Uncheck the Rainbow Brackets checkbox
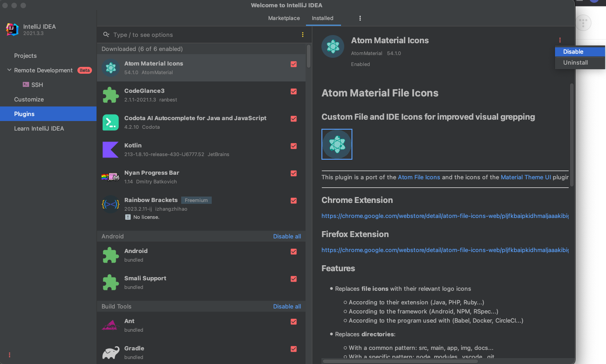606x364 pixels. 294,201
